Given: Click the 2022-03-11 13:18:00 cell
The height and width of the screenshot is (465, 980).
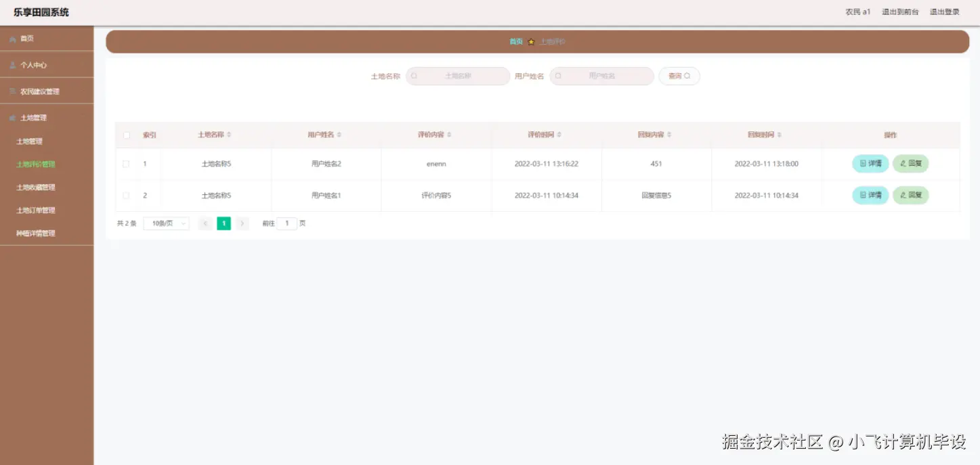Looking at the screenshot, I should 767,164.
